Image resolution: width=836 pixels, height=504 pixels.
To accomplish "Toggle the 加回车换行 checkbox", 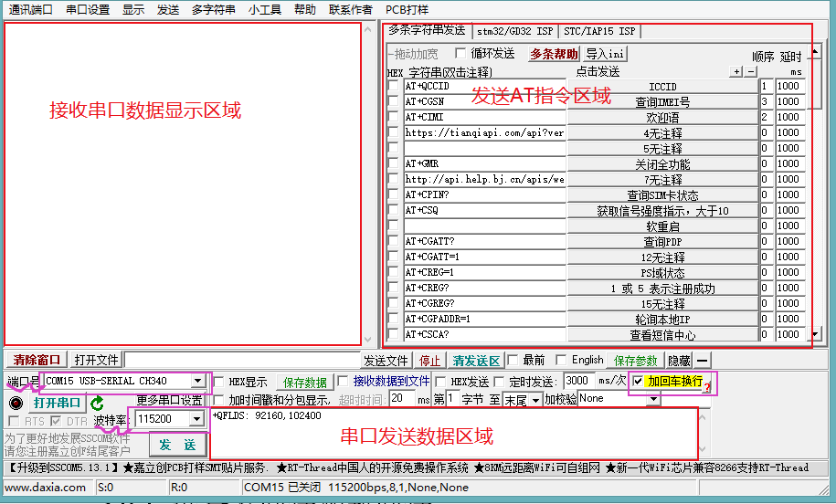I will 638,381.
